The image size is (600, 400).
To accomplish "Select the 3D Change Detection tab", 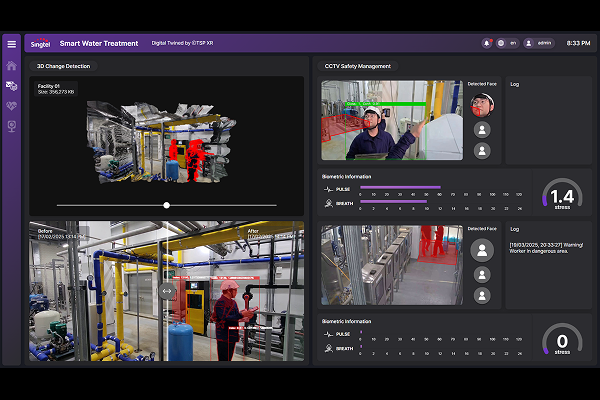I will point(63,66).
